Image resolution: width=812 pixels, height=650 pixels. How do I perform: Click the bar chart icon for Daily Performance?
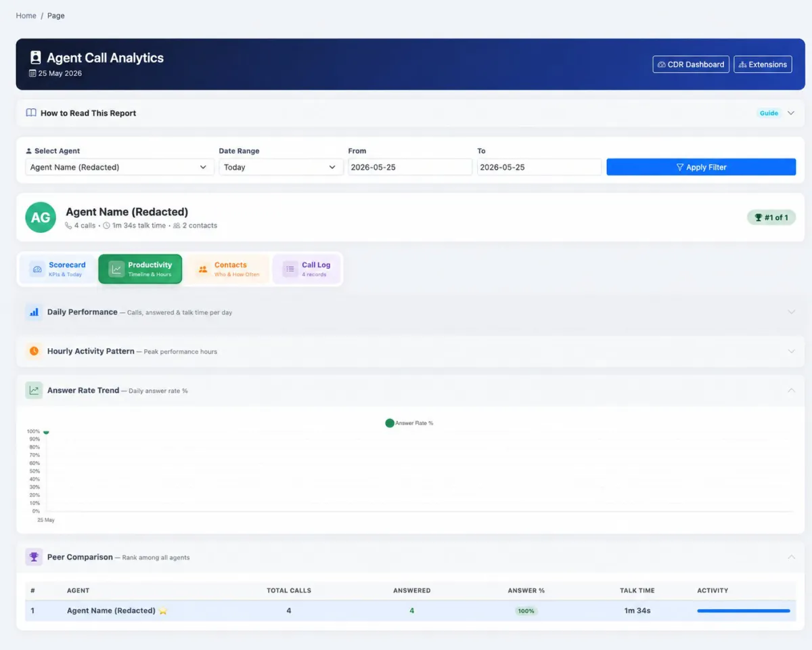pos(34,312)
